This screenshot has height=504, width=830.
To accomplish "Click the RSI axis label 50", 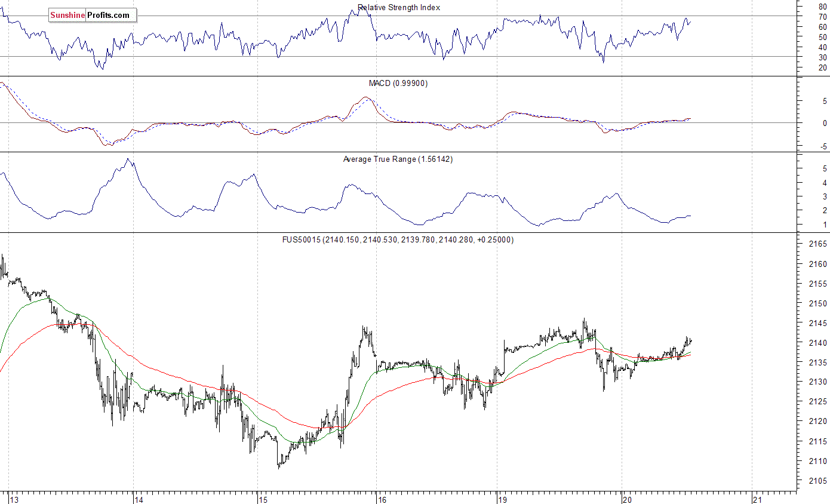I will point(822,37).
